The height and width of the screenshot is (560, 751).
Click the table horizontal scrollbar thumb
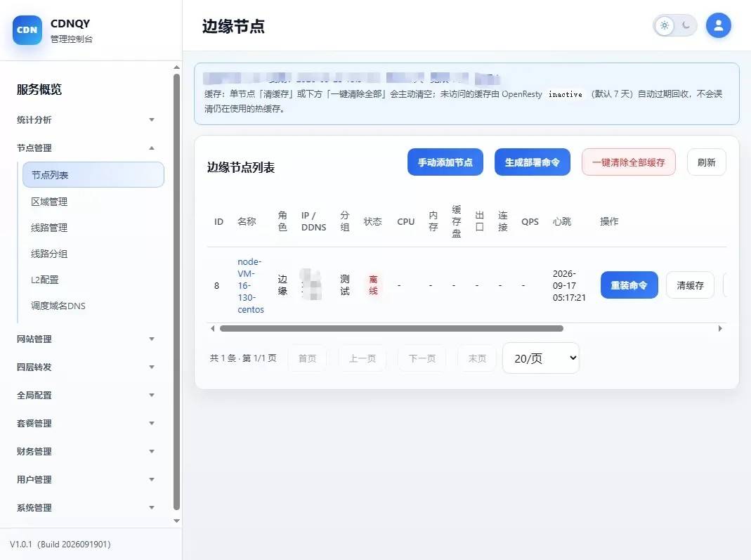click(x=391, y=329)
